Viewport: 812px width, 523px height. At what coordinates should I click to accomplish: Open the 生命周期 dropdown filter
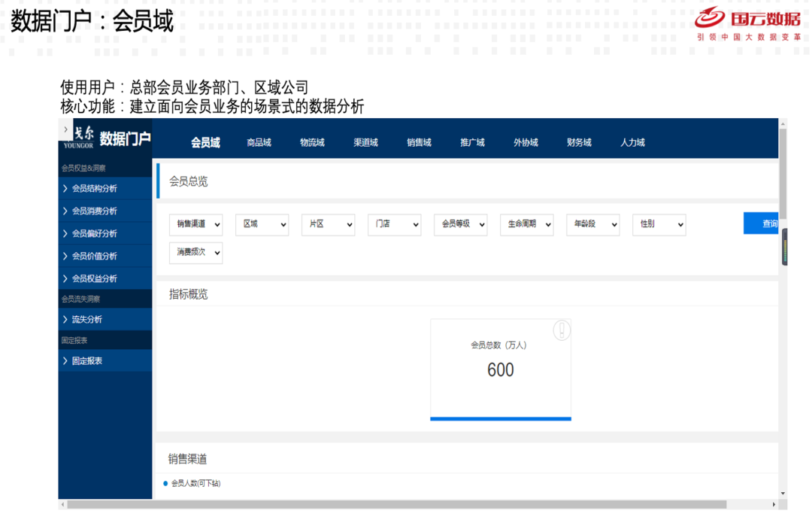point(526,224)
